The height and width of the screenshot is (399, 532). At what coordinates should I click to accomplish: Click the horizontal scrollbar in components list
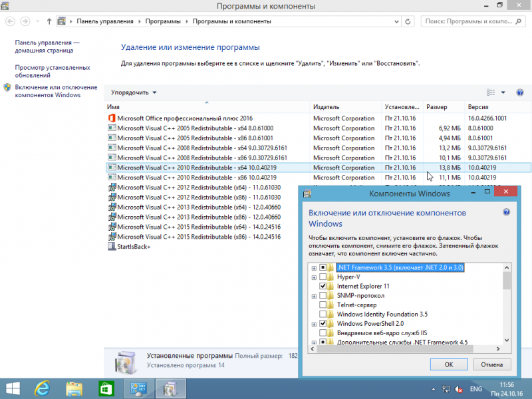pyautogui.click(x=394, y=348)
